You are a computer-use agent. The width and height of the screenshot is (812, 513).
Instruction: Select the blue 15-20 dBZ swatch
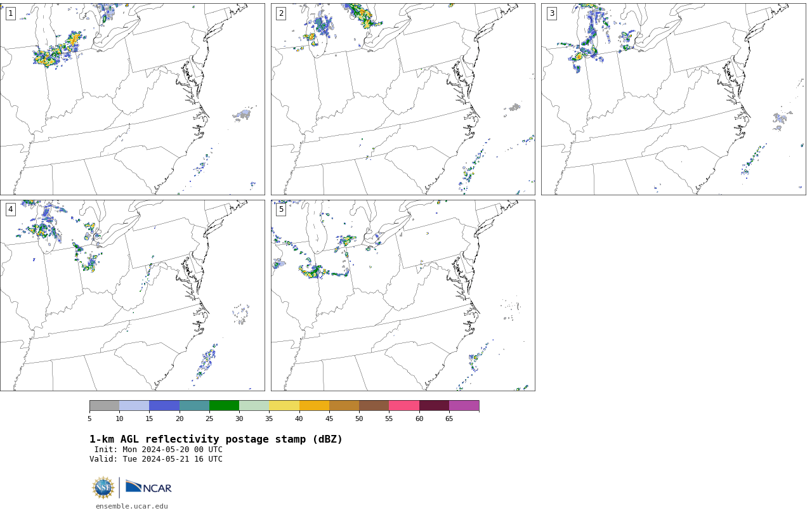click(x=164, y=406)
